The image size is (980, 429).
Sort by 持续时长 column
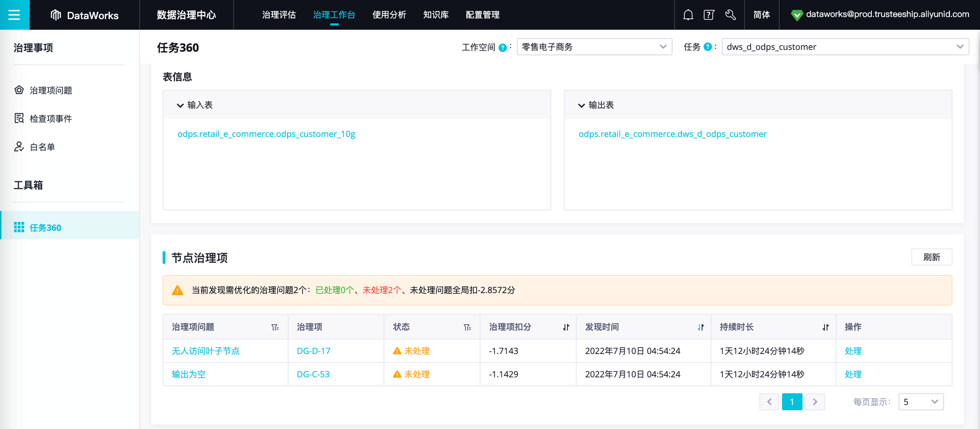tap(825, 327)
